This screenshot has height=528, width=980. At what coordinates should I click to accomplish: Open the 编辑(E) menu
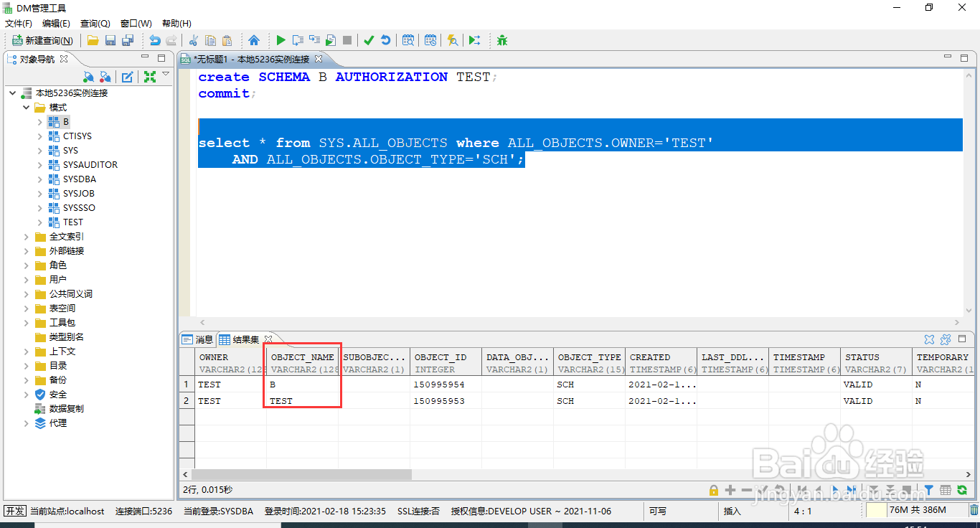[57, 24]
